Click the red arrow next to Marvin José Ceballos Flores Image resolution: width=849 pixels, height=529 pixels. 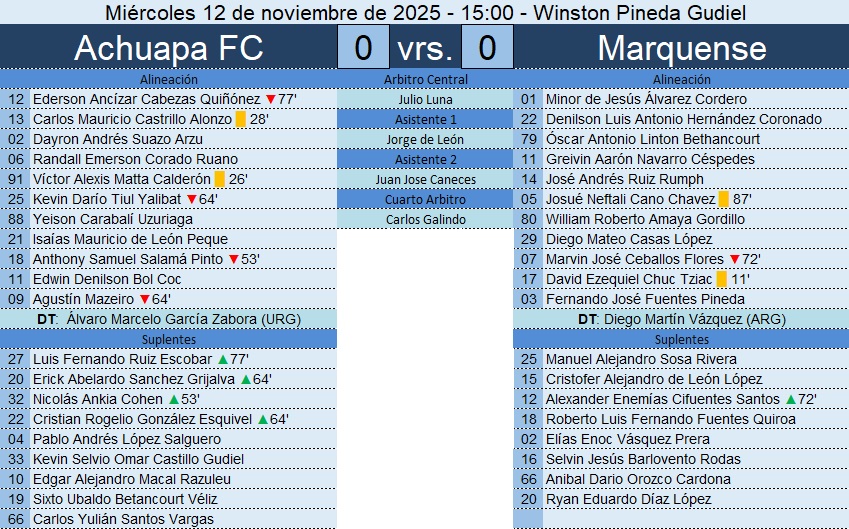coord(735,259)
